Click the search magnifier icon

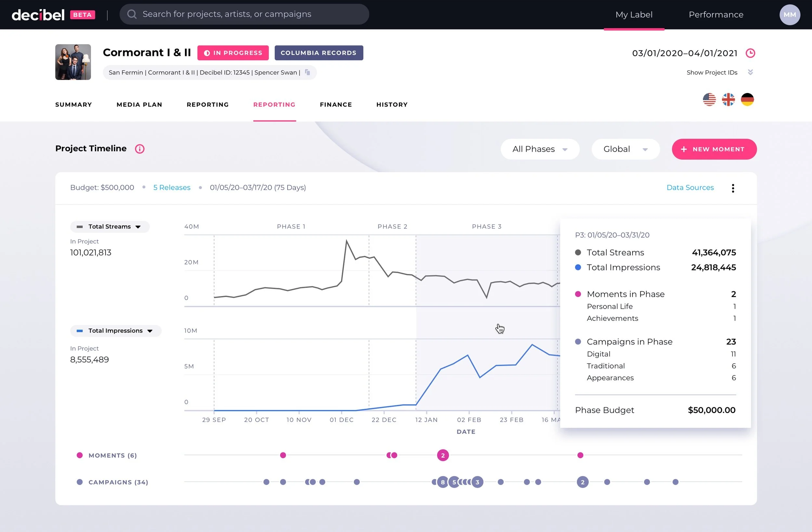(132, 14)
